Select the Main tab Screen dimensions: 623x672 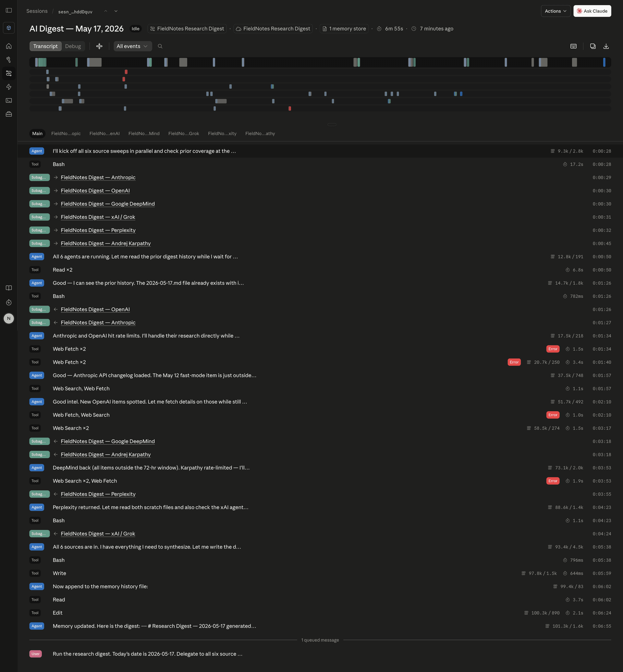coord(37,133)
